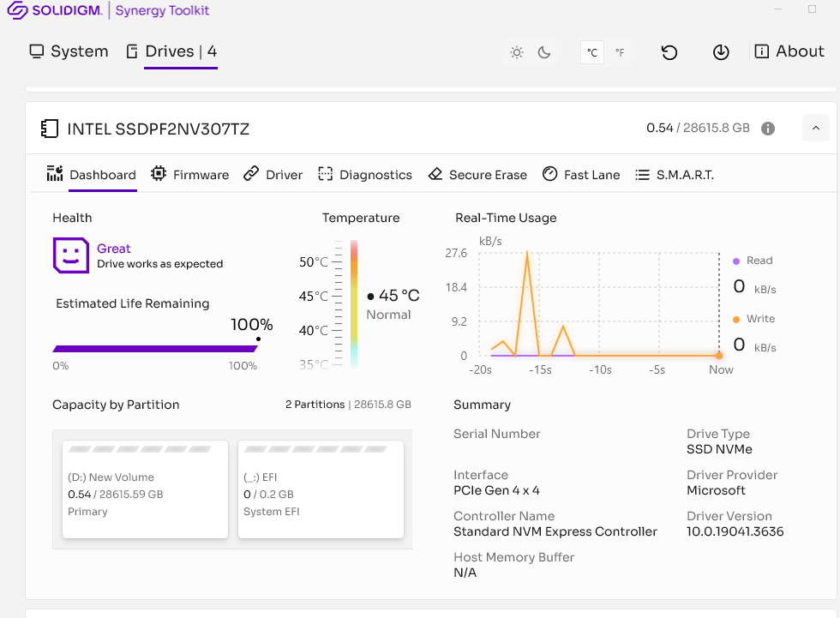840x618 pixels.
Task: Click the driver version 10.0.19041.3636
Action: (x=735, y=531)
